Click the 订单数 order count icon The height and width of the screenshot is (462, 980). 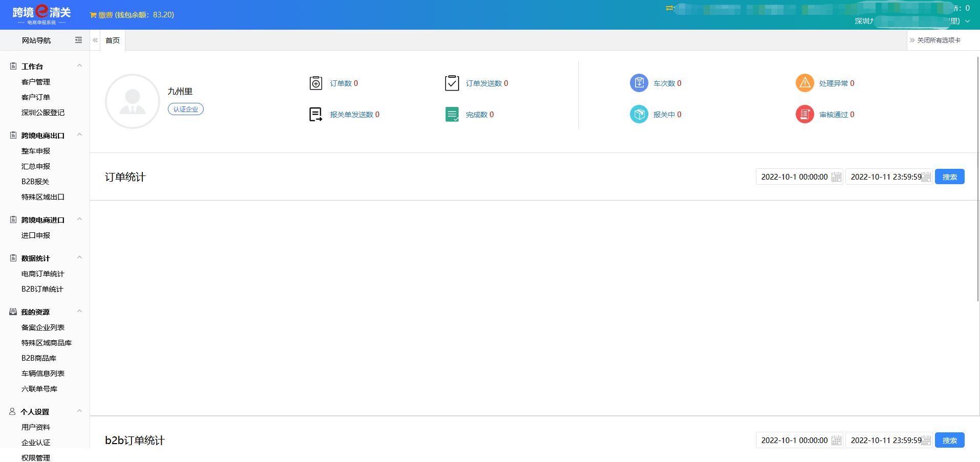pos(316,83)
